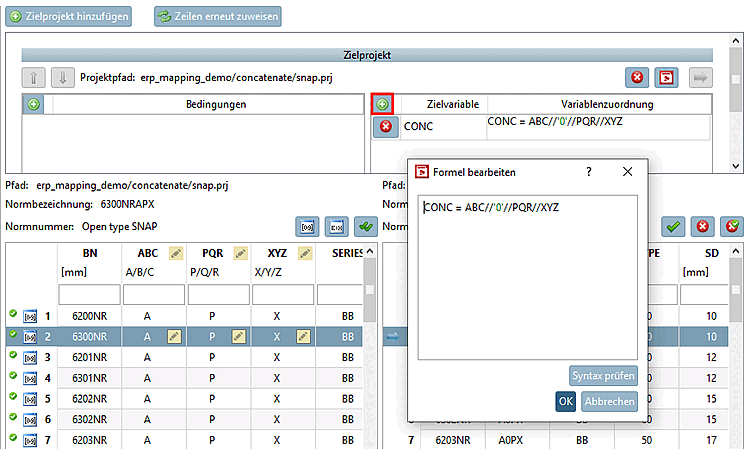Confirm the formula dialog with OK
Image resolution: width=750 pixels, height=449 pixels.
point(565,401)
